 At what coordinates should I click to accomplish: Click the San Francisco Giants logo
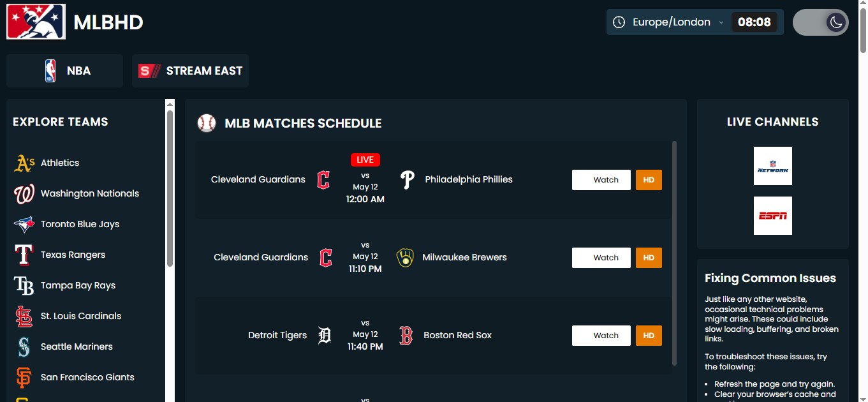pos(24,378)
